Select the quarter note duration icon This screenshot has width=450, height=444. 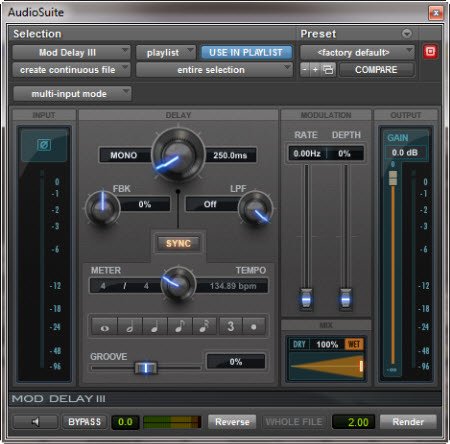[155, 326]
